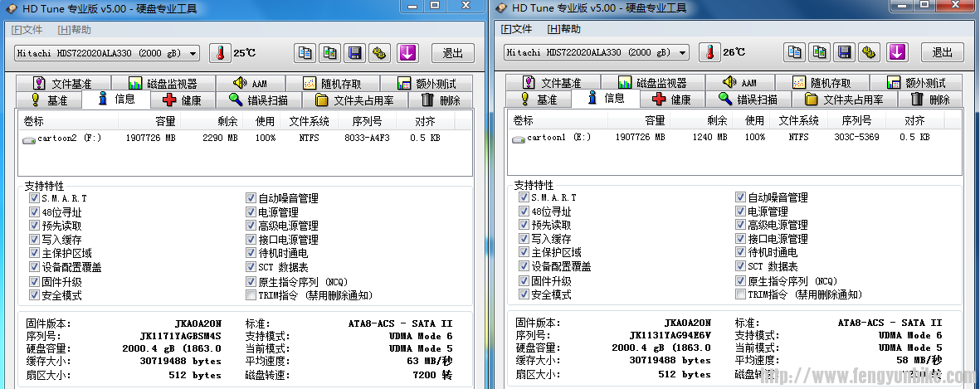Click the copy-text icon in the 25℃ window

[305, 53]
